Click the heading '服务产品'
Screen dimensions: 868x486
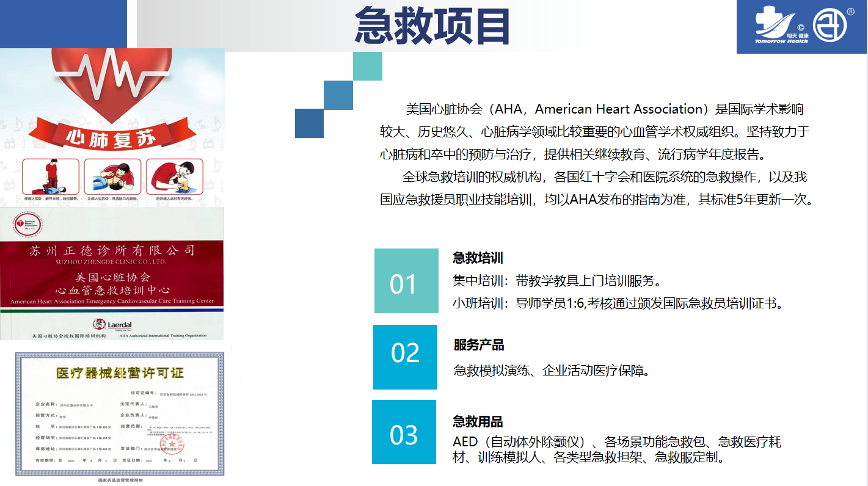coord(479,345)
